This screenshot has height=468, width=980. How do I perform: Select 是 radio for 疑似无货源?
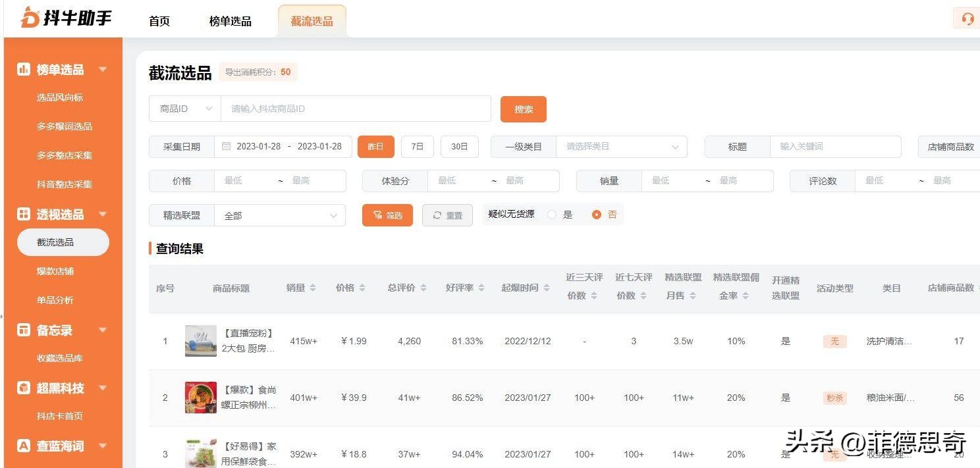[552, 214]
